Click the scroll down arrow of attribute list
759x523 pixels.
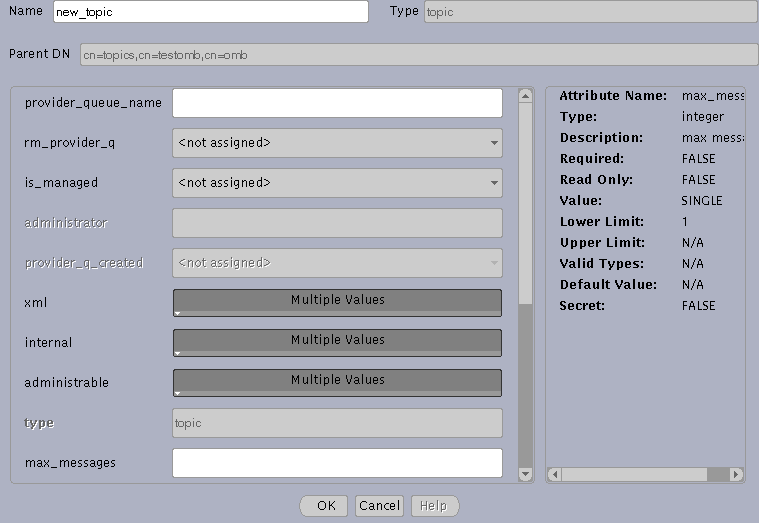525,474
